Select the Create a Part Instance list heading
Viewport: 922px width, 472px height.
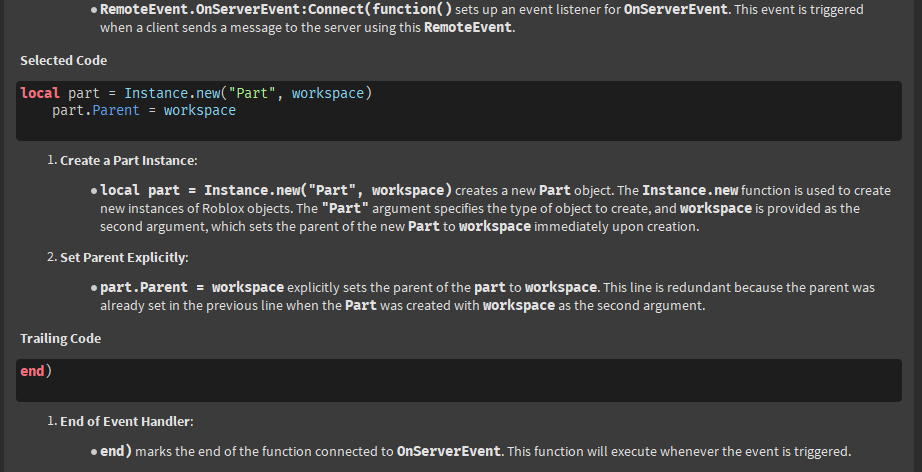(128, 160)
